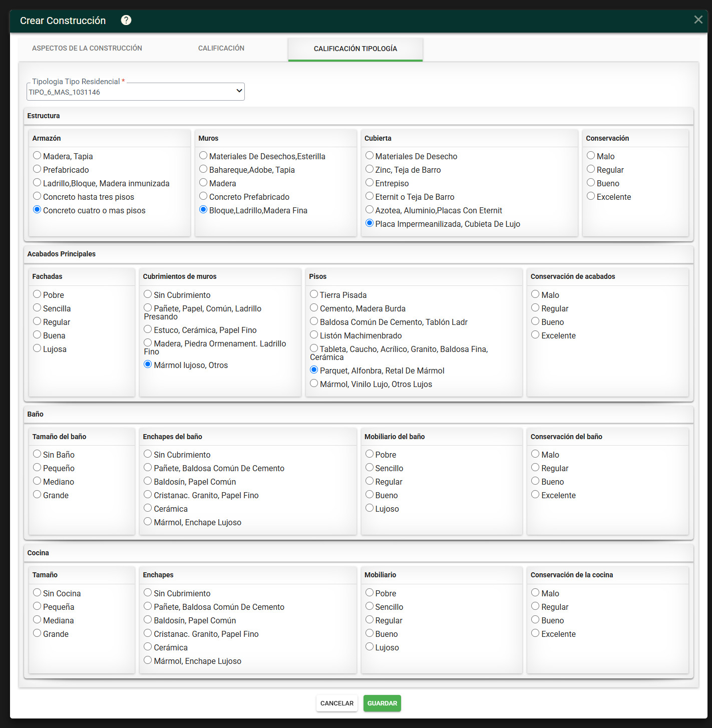Viewport: 712px width, 728px height.
Task: Select Armazón option Madera, Tapia
Action: tap(37, 156)
